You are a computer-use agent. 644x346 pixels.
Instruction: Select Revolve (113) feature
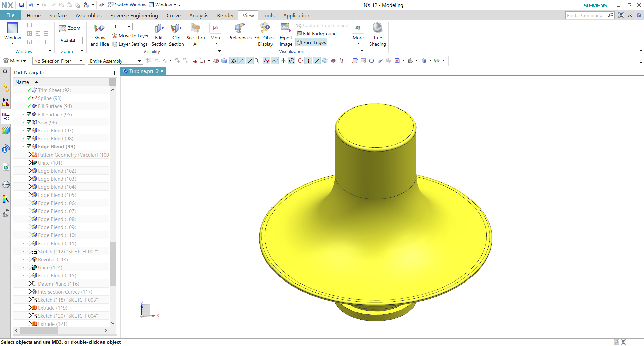(53, 259)
